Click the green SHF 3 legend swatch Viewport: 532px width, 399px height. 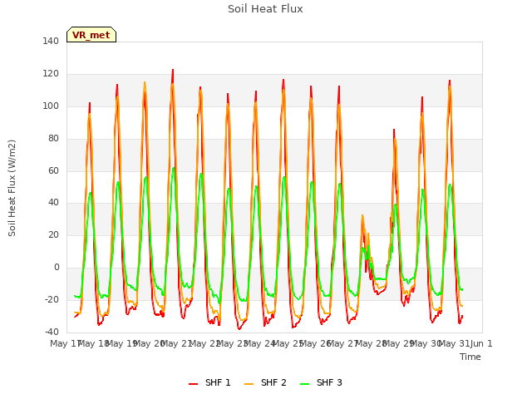click(305, 384)
